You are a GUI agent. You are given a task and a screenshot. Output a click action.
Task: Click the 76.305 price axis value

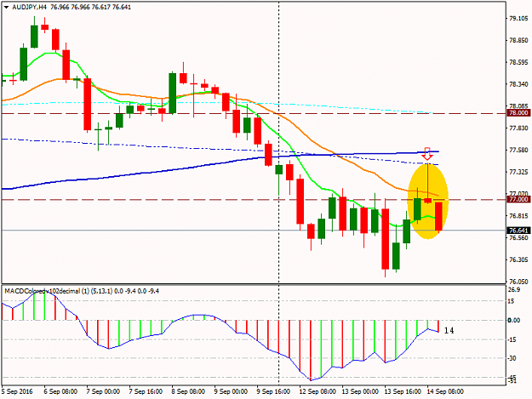coord(518,259)
